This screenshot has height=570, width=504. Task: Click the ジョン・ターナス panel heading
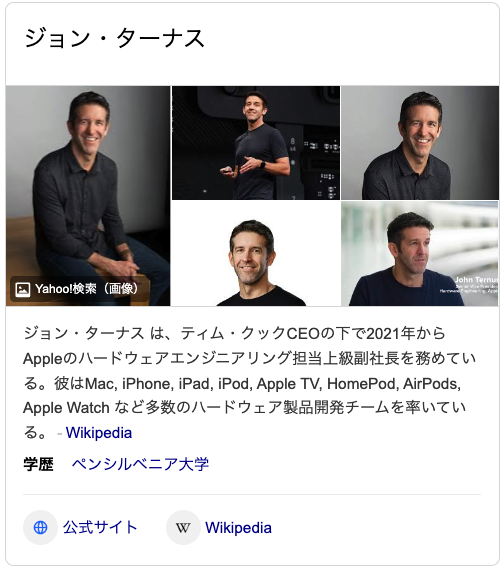(x=115, y=39)
